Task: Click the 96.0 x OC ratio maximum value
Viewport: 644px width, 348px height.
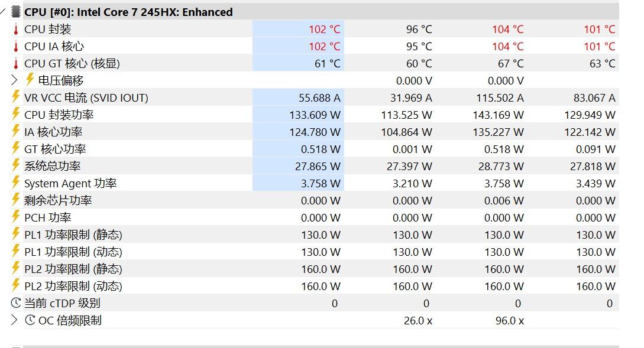Action: (509, 321)
